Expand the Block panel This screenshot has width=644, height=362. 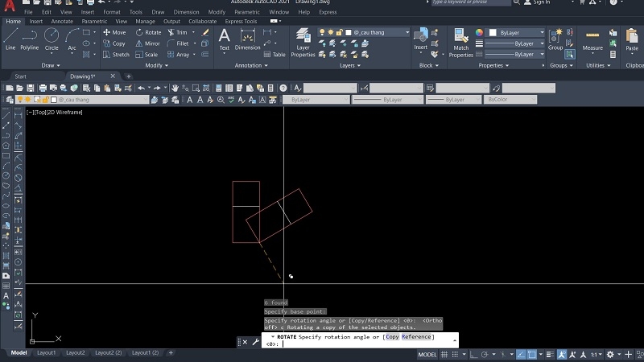tap(428, 65)
